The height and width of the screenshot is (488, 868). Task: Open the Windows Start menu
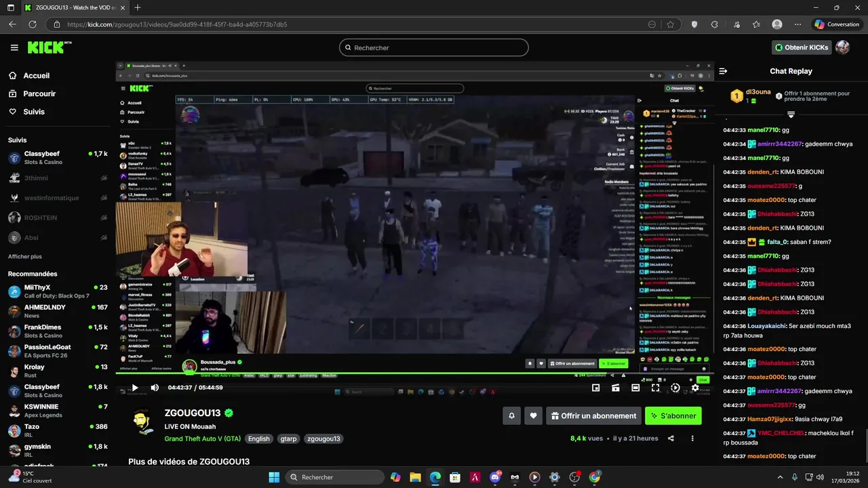(x=274, y=477)
